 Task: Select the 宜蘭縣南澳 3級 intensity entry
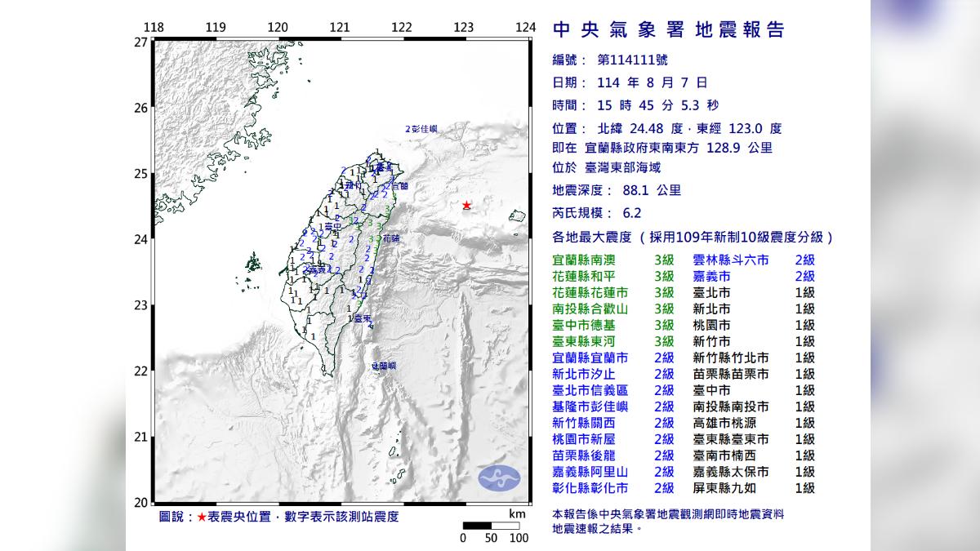point(613,260)
